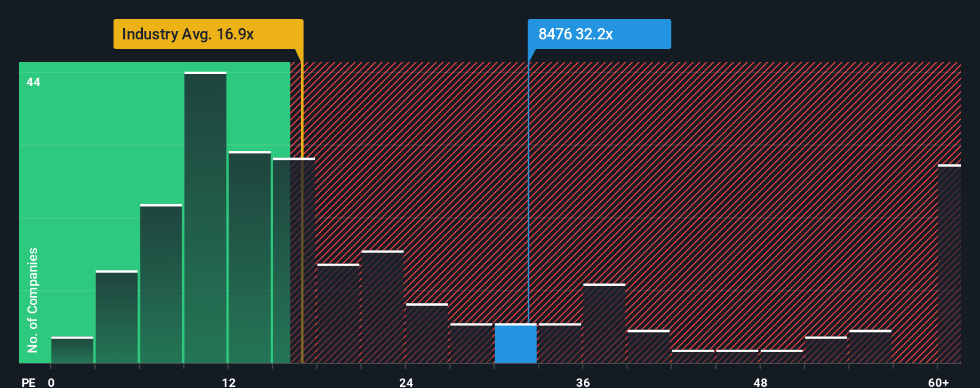Screen dimensions: 980x388
Task: Click the 8476 32.2x blue label
Action: [599, 34]
